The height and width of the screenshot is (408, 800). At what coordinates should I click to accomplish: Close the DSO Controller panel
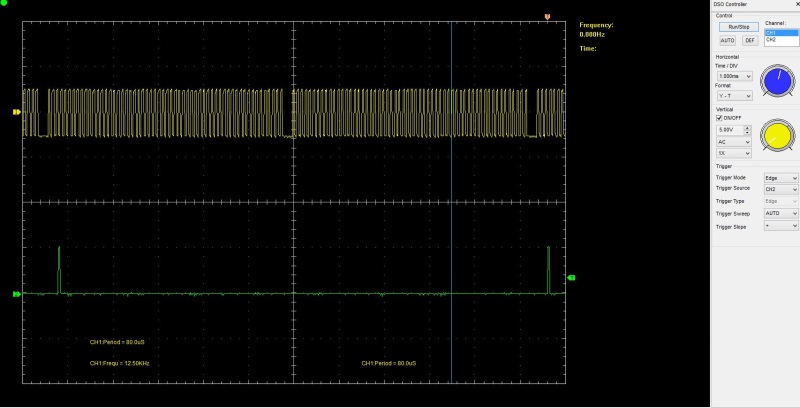click(797, 4)
